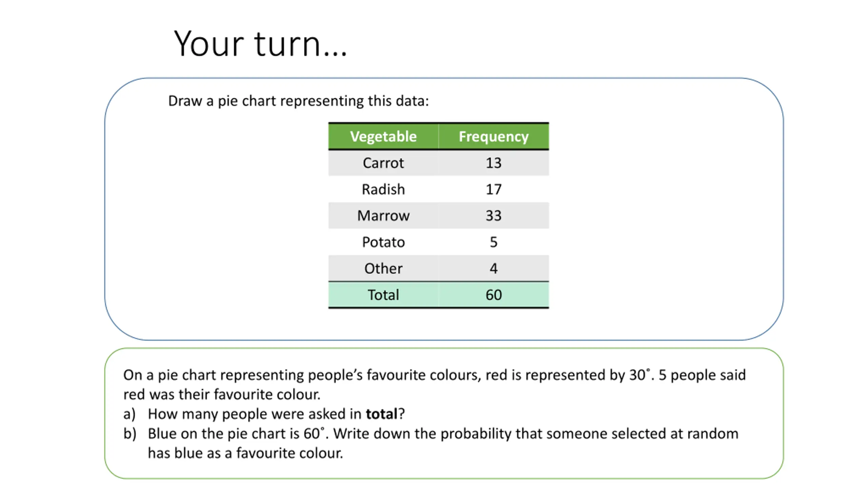Select the 'Draw a pie chart' instruction text
The image size is (868, 488).
pyautogui.click(x=298, y=101)
